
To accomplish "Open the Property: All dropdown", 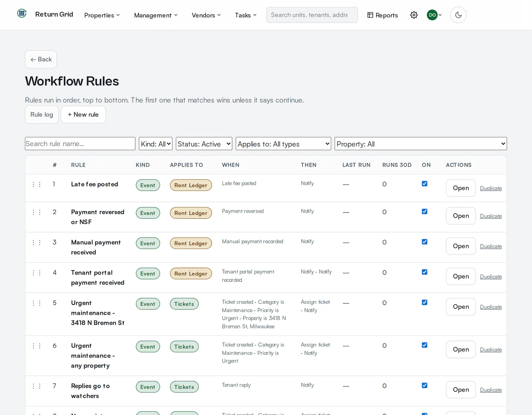I will [421, 144].
